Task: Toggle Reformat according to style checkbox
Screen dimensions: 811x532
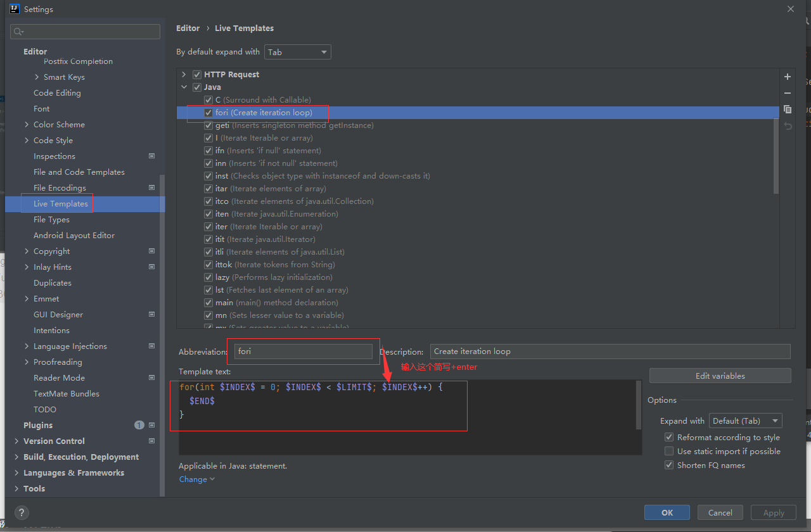Action: [x=669, y=437]
